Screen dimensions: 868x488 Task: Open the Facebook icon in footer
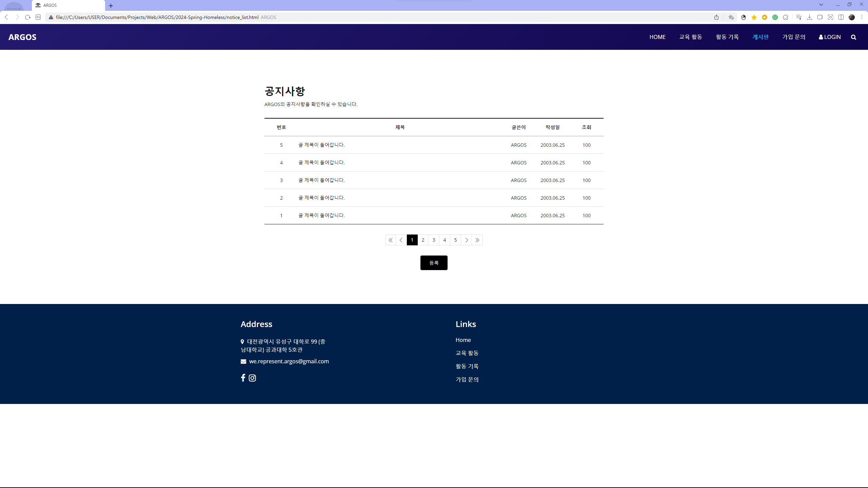243,378
